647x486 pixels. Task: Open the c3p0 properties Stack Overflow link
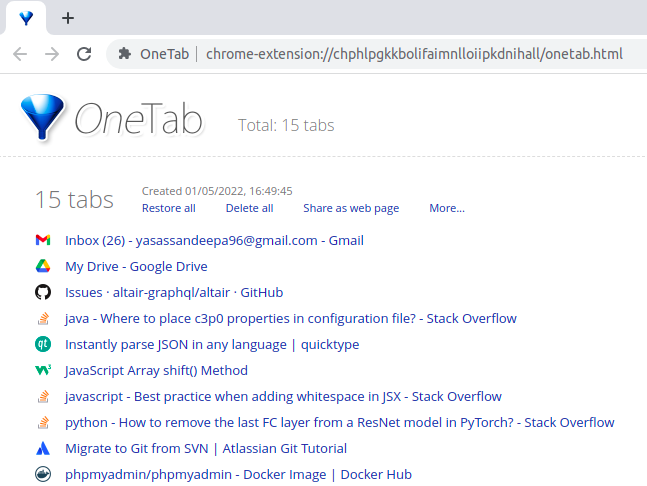point(291,318)
